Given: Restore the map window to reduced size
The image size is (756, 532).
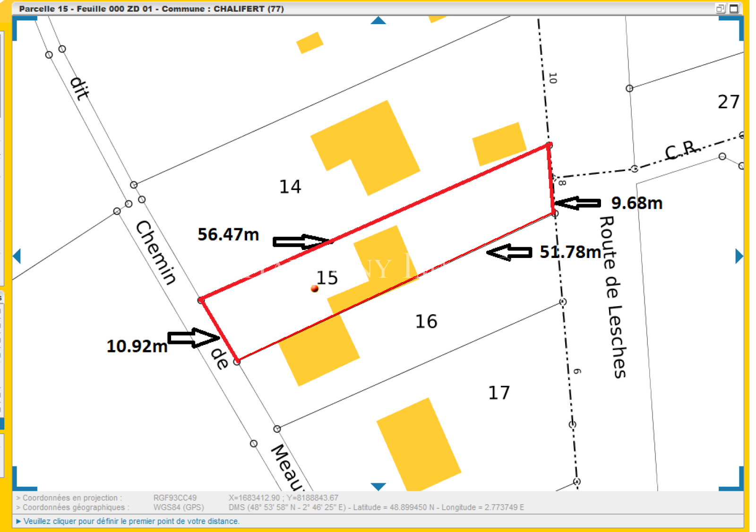Looking at the screenshot, I should pyautogui.click(x=720, y=9).
